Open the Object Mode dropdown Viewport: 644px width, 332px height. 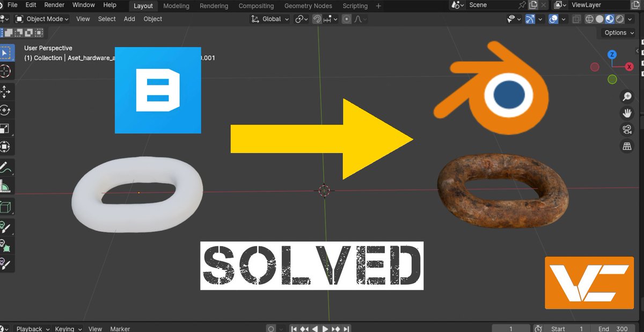(x=42, y=19)
